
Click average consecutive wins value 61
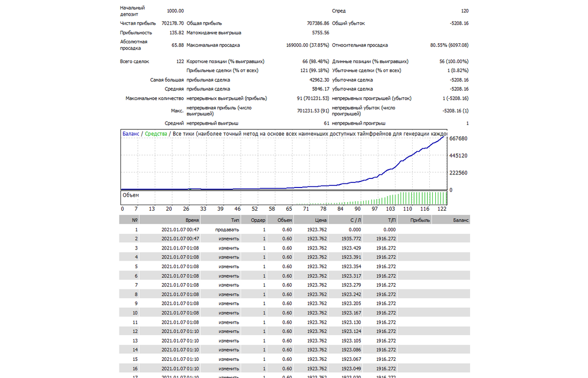click(326, 123)
